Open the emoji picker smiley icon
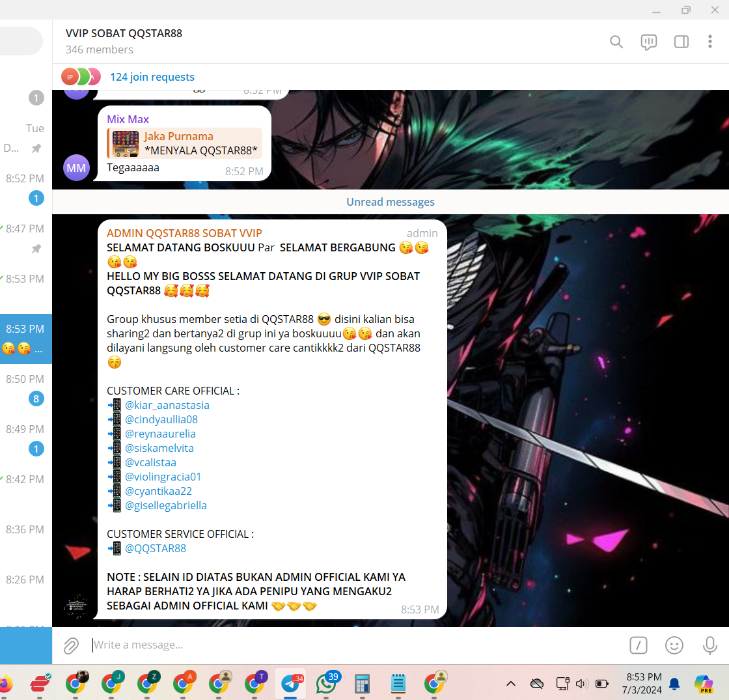 674,645
